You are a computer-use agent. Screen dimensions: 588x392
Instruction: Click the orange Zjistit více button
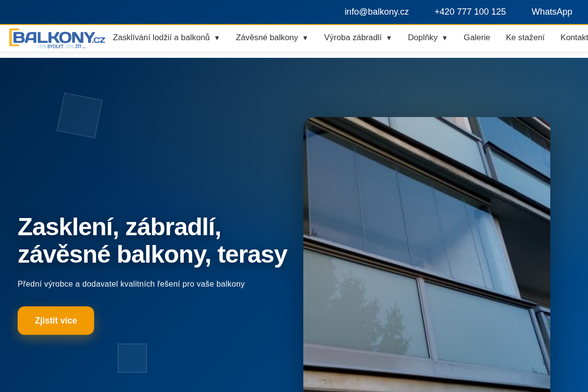coord(56,320)
